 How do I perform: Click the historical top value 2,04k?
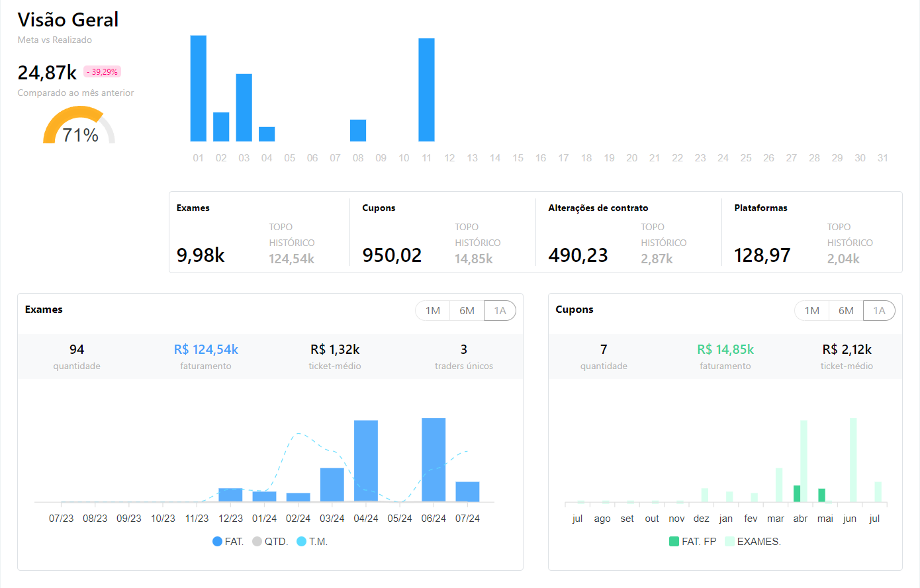tap(843, 259)
